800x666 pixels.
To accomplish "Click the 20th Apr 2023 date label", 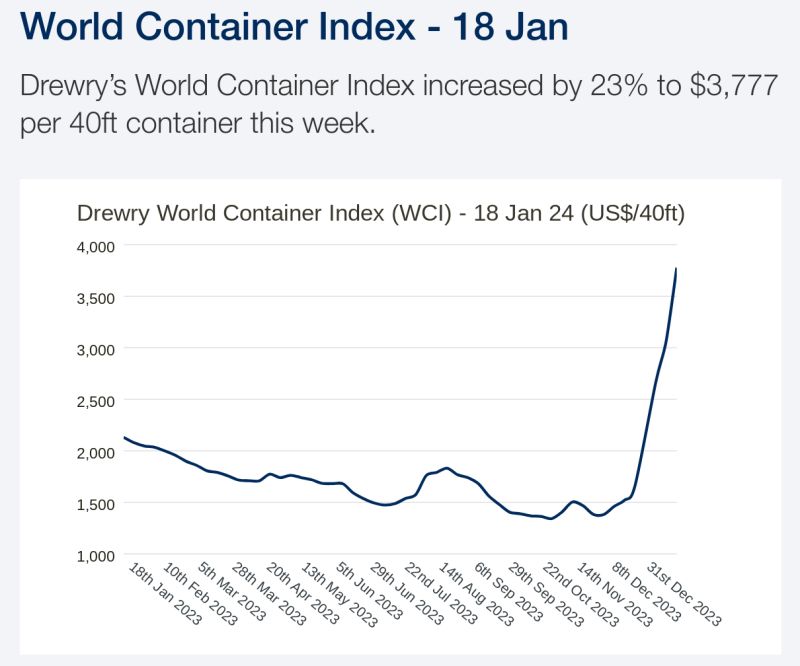I will [304, 594].
